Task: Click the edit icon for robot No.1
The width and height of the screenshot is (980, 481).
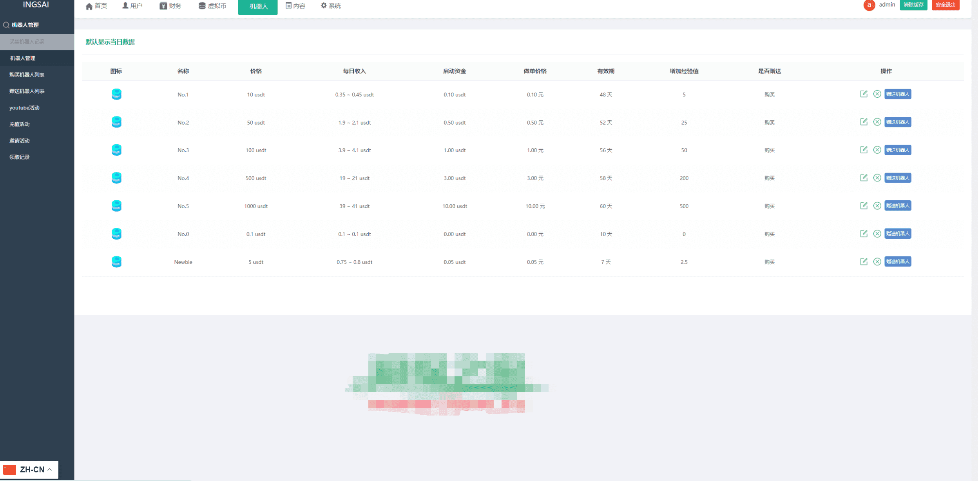Action: (865, 94)
